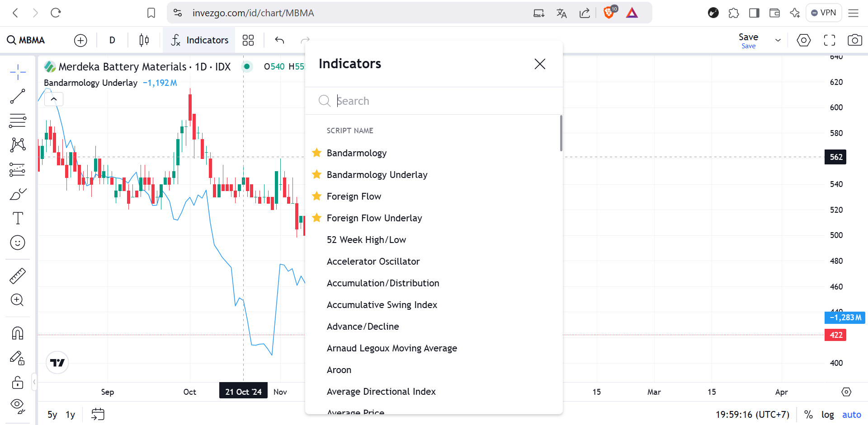Open the layout grid selector
The width and height of the screenshot is (868, 425).
pyautogui.click(x=248, y=40)
